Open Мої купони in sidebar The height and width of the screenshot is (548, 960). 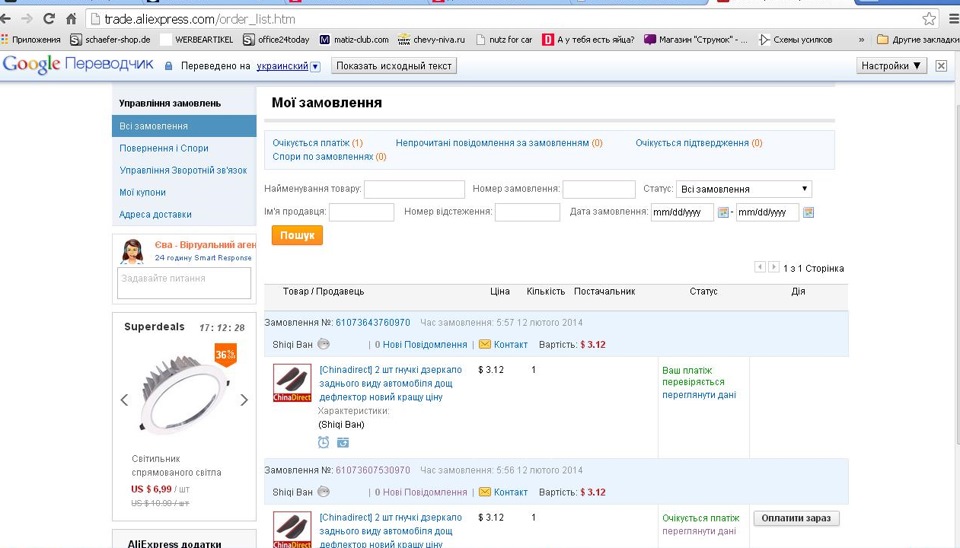point(142,192)
